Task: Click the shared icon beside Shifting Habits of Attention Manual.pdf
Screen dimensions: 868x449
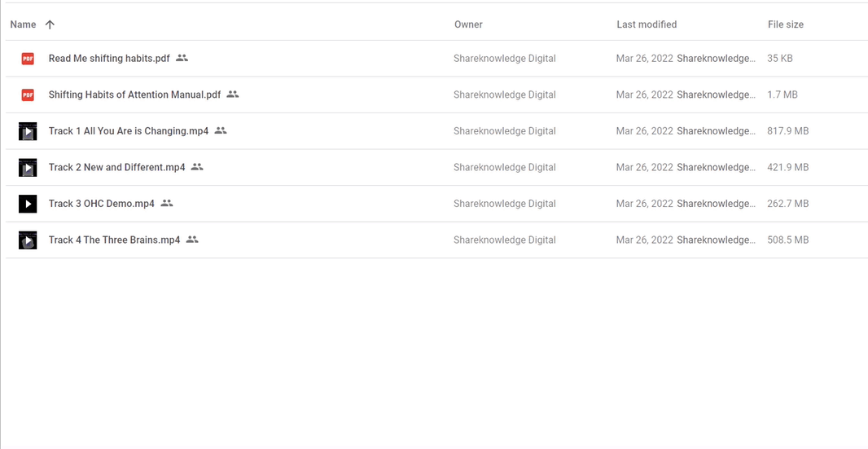Action: (233, 95)
